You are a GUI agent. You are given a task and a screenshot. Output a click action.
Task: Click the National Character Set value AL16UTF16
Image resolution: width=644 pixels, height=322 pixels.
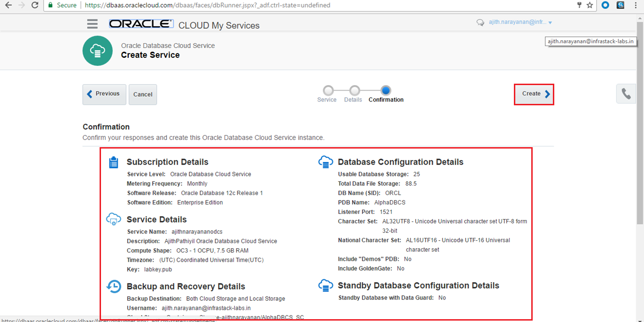click(x=458, y=245)
